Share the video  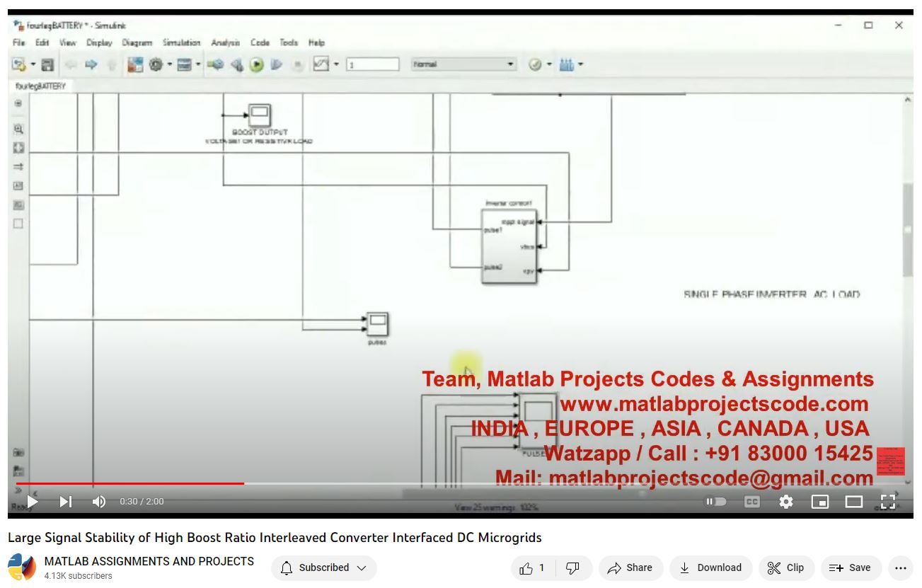click(x=630, y=567)
